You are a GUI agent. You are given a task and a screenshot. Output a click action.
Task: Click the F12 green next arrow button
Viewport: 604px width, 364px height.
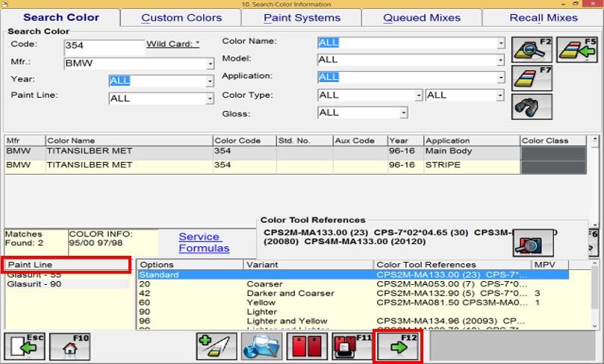coord(397,347)
